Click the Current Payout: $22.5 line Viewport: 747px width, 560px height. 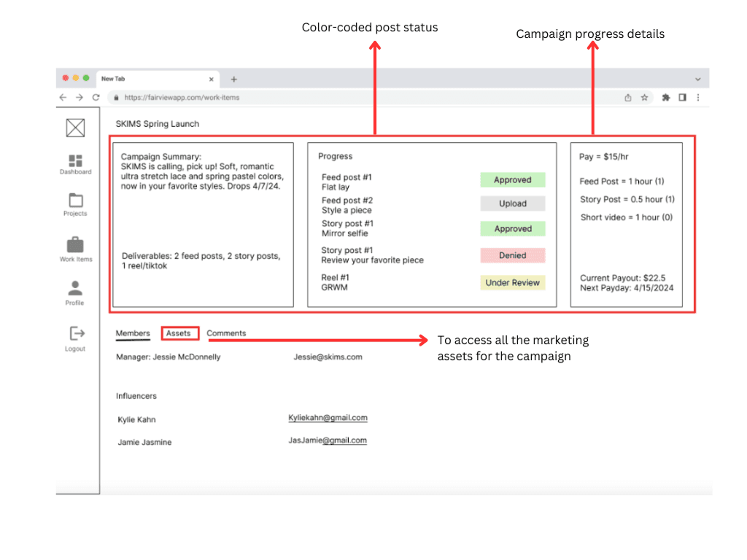click(623, 278)
